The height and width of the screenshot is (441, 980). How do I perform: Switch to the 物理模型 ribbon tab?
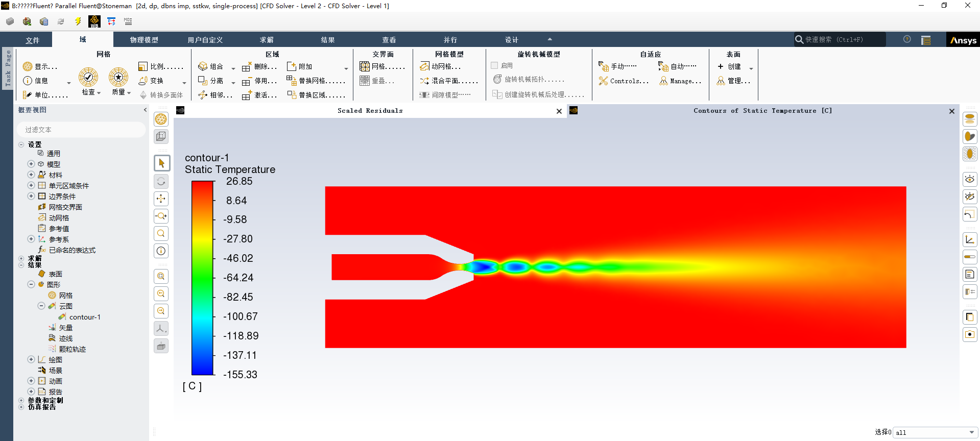click(144, 40)
